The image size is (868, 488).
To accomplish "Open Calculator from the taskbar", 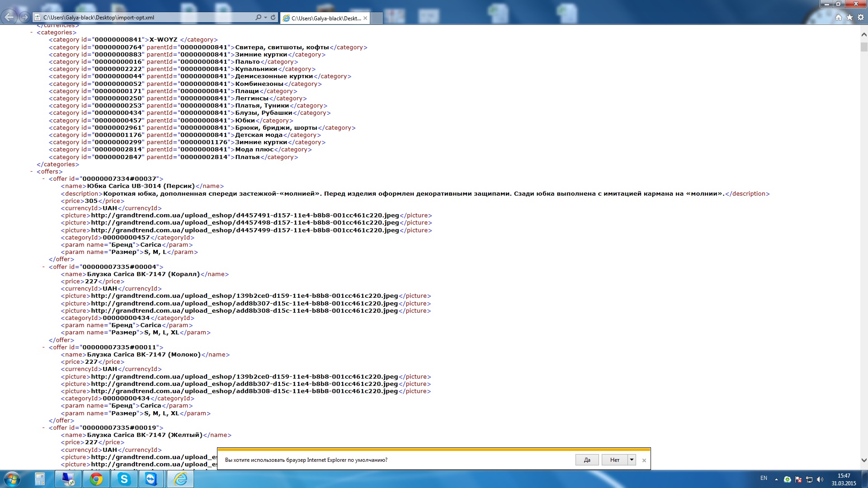I will 40,479.
